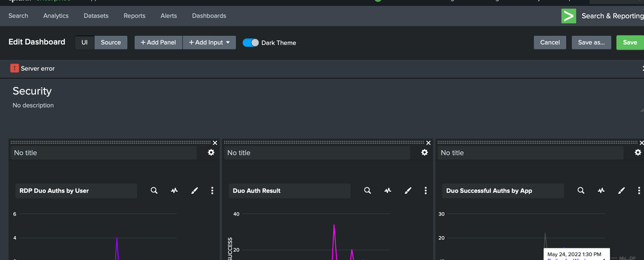Viewport: 644px width, 260px height.
Task: Format RDP Duo Auths by User with paintbrush
Action: tap(195, 190)
